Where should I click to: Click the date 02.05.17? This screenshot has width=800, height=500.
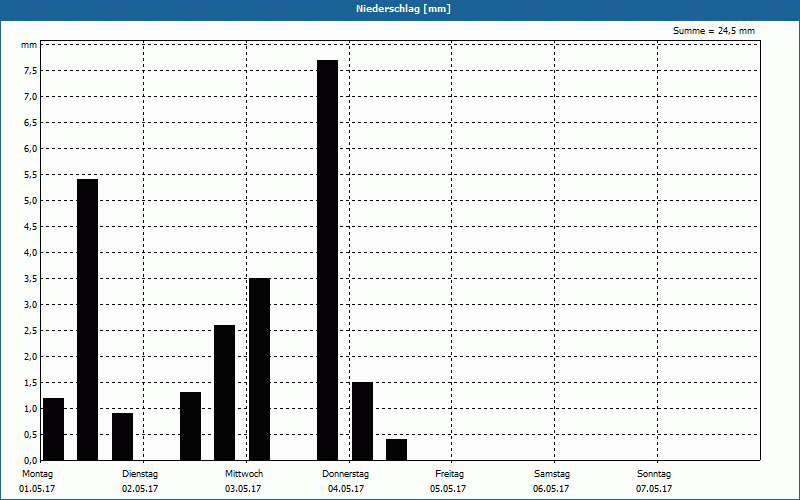point(140,489)
